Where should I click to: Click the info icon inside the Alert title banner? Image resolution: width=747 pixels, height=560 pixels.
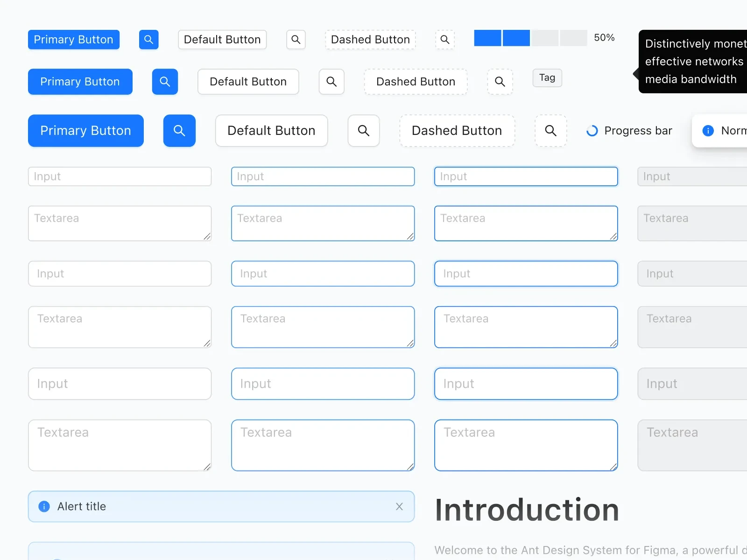43,506
